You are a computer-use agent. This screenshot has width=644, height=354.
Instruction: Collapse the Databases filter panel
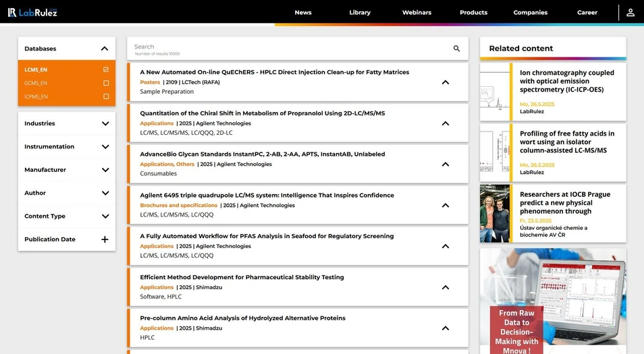104,49
